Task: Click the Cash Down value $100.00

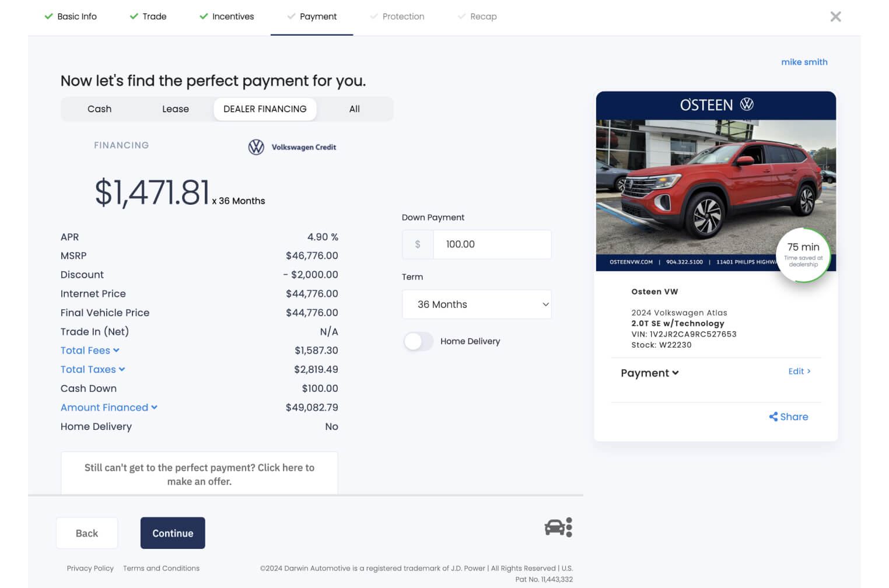Action: (320, 388)
